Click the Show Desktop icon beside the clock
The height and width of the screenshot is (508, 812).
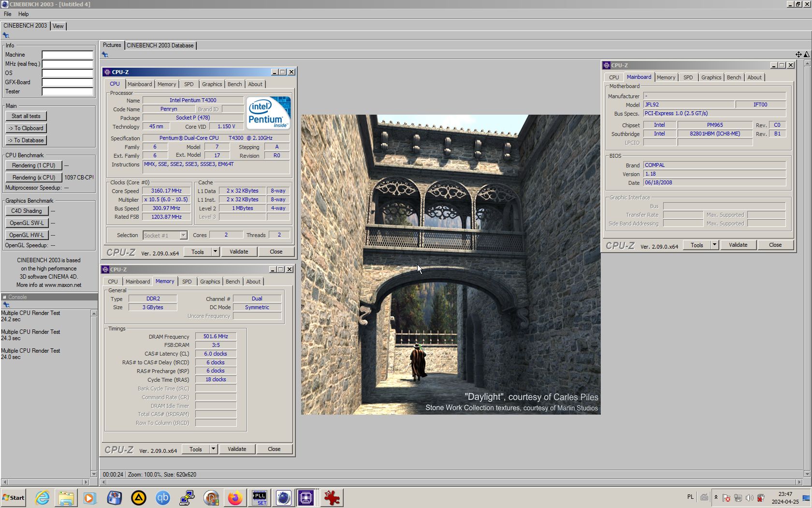coord(806,497)
